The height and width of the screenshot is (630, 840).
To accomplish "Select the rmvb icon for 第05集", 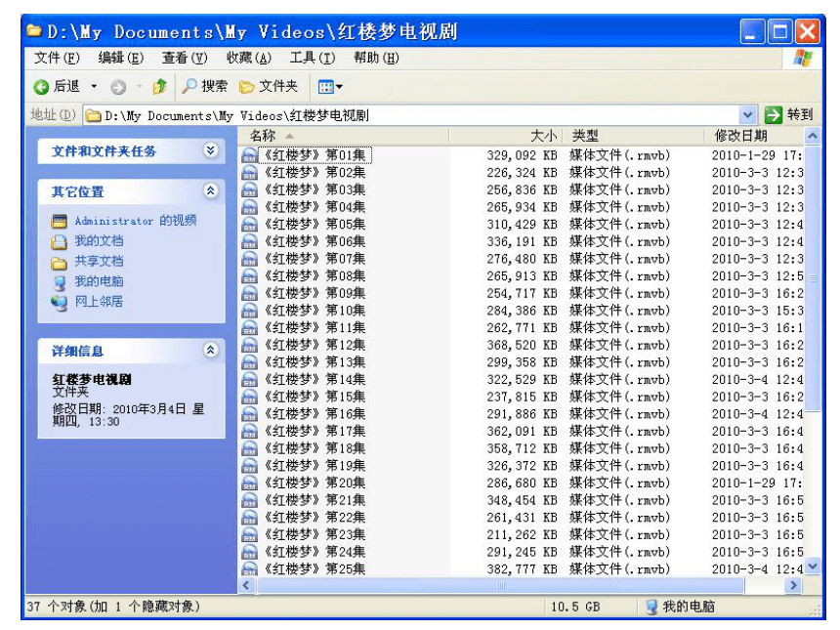I will coord(250,224).
